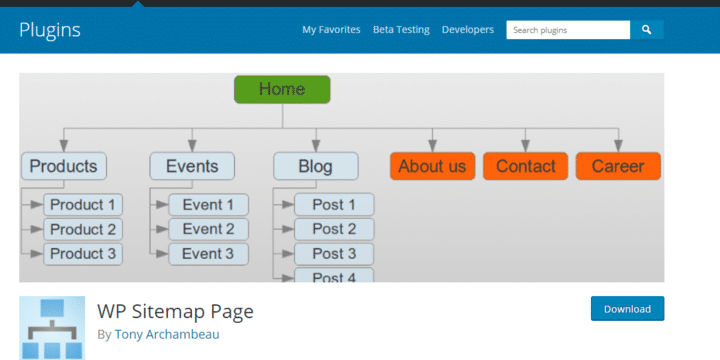Open author Tony Archambeau's profile
This screenshot has width=720, height=360.
tap(167, 334)
